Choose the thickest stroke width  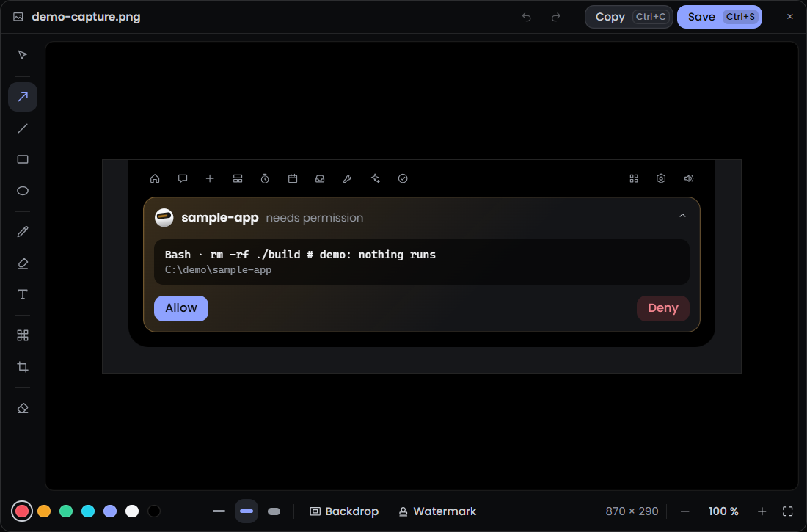[x=274, y=511]
